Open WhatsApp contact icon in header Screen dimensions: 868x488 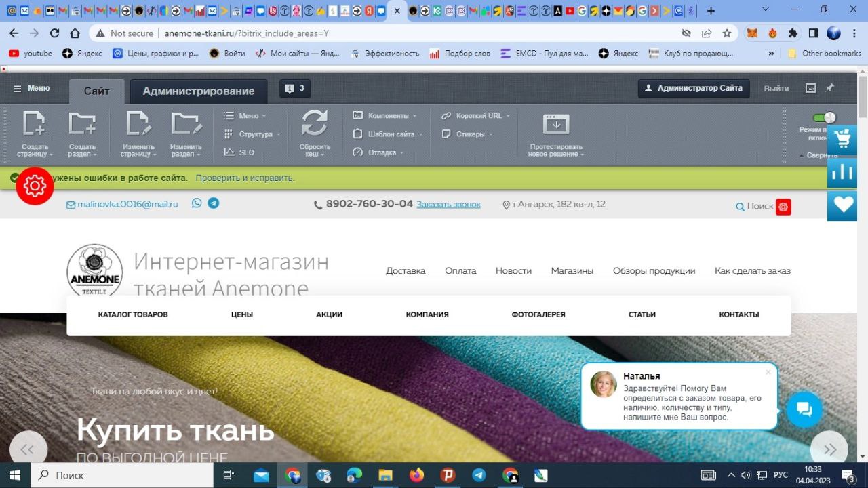[197, 203]
